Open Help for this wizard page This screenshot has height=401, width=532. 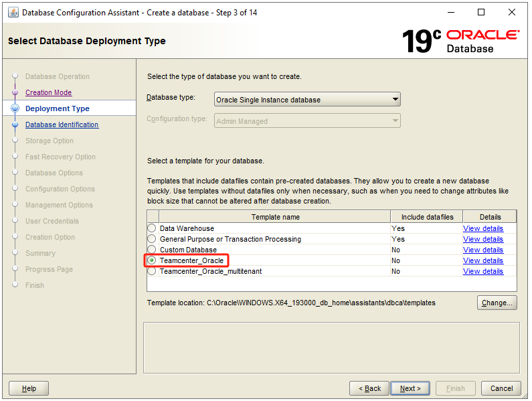(x=29, y=388)
